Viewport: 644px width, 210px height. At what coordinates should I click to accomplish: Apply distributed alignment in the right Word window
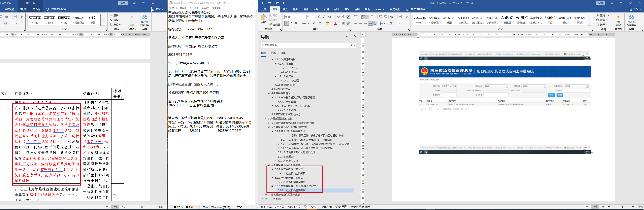click(x=375, y=23)
